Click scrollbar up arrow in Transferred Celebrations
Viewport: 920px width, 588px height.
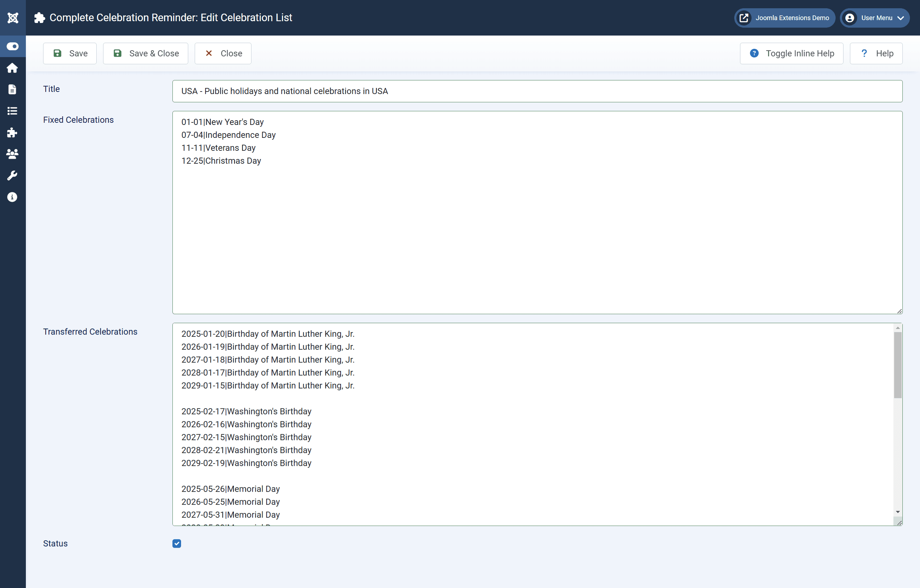[897, 328]
